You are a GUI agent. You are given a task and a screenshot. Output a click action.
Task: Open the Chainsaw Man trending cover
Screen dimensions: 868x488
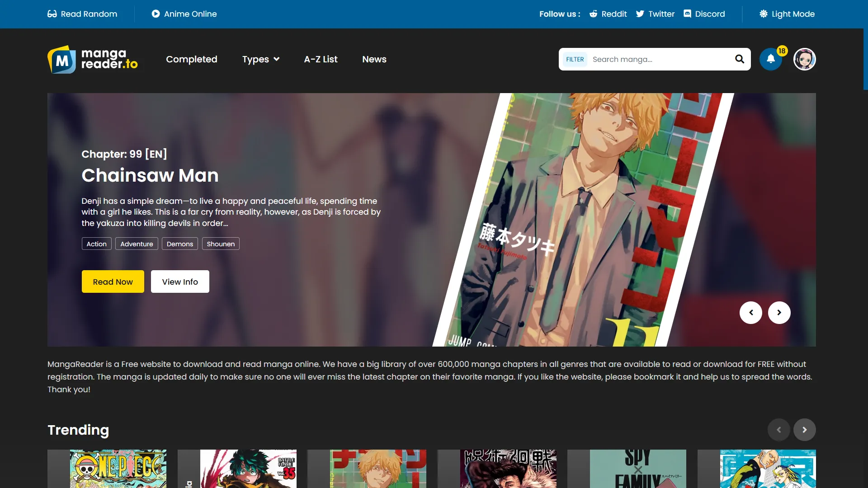[378, 469]
